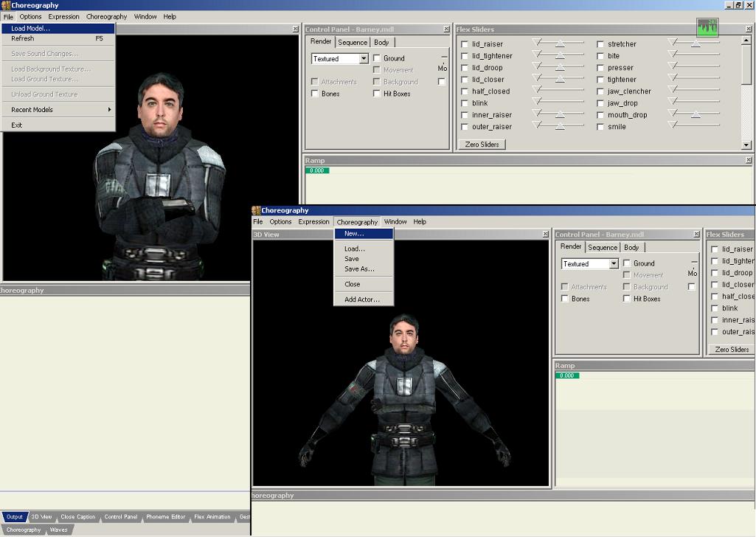The height and width of the screenshot is (537, 756).
Task: Choose Load Model... from the File menu
Action: pyautogui.click(x=58, y=29)
